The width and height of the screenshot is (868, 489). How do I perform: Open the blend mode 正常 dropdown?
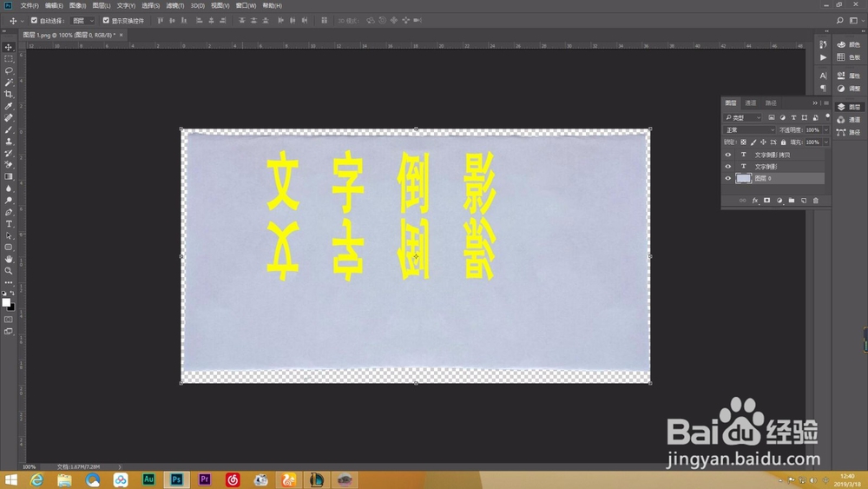click(x=750, y=130)
